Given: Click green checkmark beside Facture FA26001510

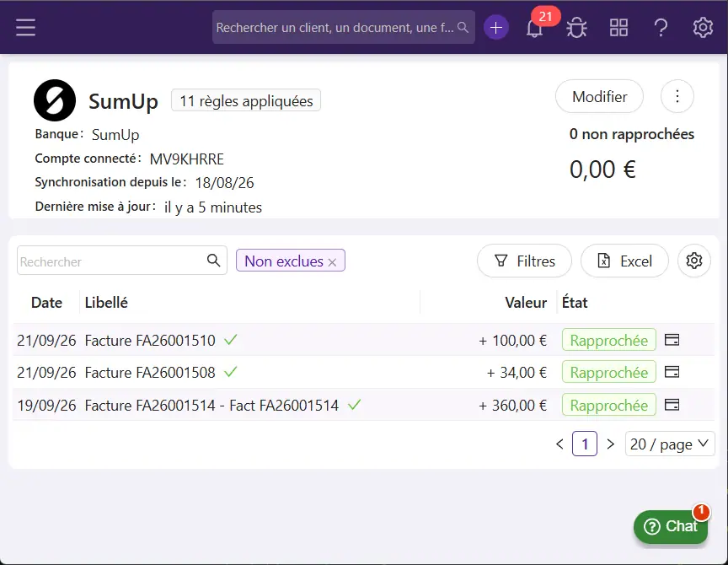Looking at the screenshot, I should click(231, 340).
